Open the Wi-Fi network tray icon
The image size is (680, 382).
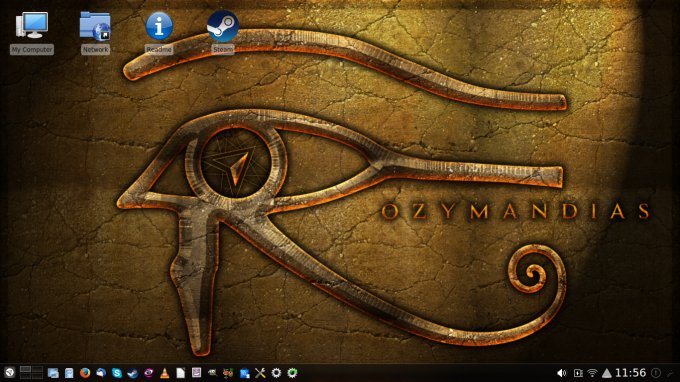[x=592, y=373]
